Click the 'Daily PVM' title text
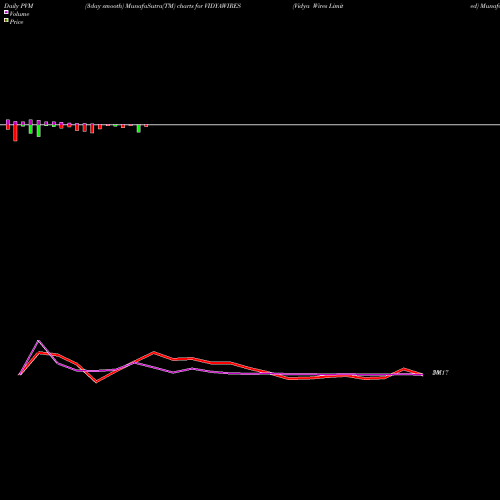Viewport: 500px width, 500px height. click(x=19, y=6)
